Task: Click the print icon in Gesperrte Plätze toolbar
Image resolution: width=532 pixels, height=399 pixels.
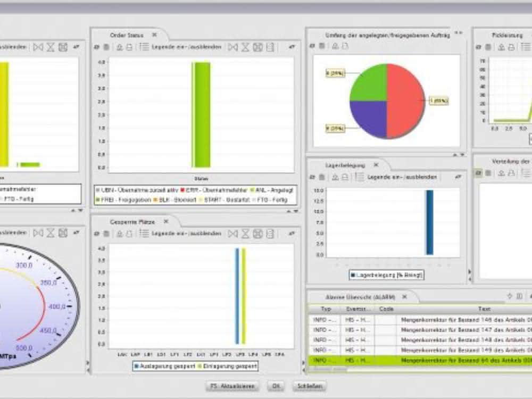Action: click(129, 234)
